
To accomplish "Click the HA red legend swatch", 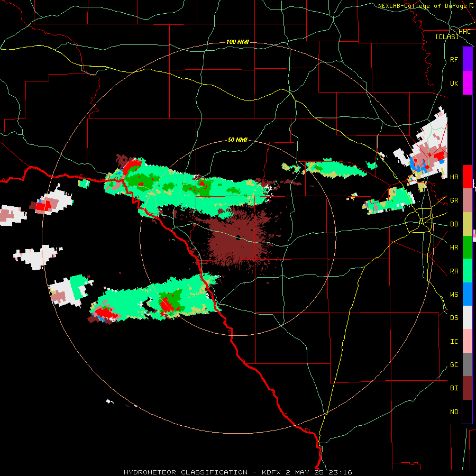I will click(467, 177).
